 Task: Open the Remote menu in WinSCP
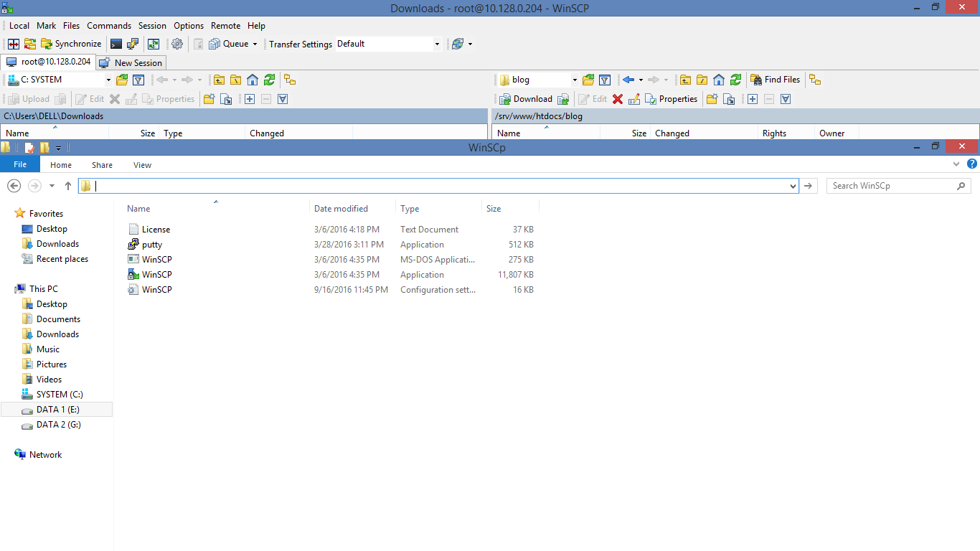225,26
